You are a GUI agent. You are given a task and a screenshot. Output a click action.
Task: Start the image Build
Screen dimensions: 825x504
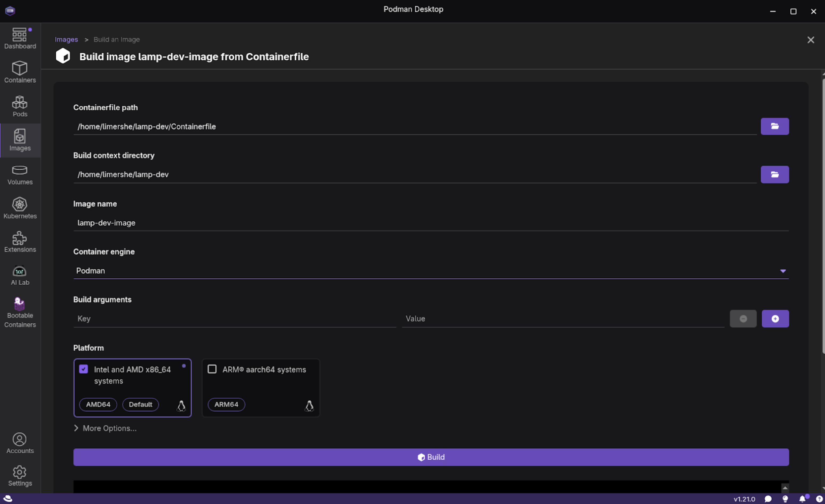(431, 457)
